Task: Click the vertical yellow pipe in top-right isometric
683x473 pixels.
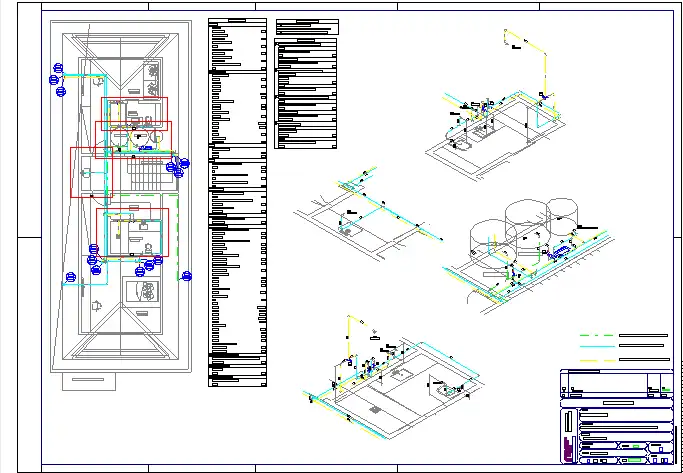Action: (544, 70)
